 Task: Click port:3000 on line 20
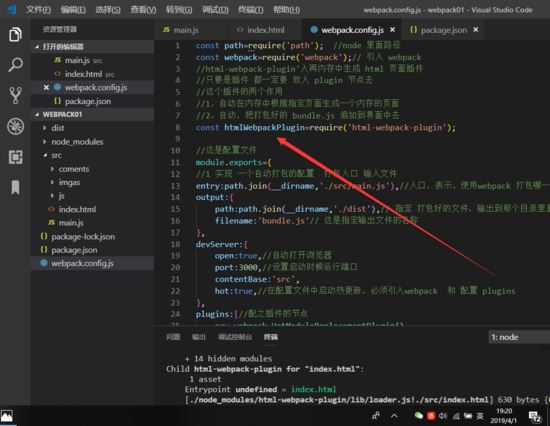(236, 267)
